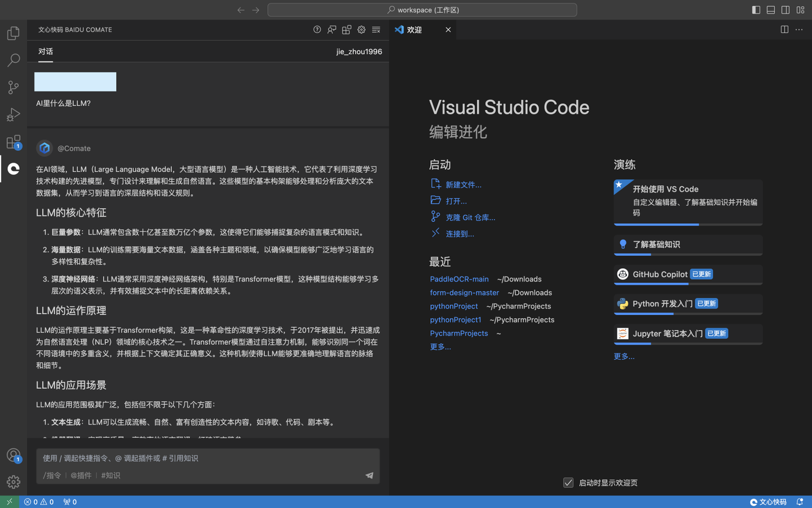Switch to the 对话 tab
812x508 pixels.
tap(46, 51)
